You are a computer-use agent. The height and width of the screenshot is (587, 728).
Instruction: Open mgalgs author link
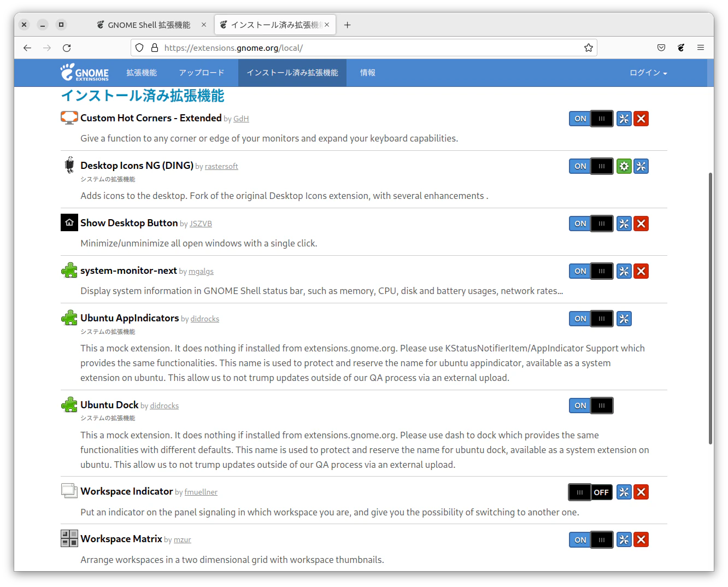201,271
